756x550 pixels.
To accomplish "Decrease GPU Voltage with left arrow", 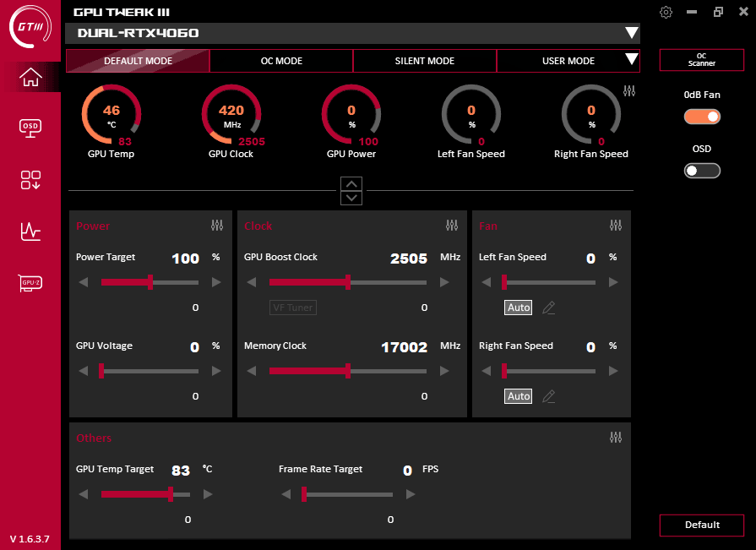I will (x=84, y=371).
